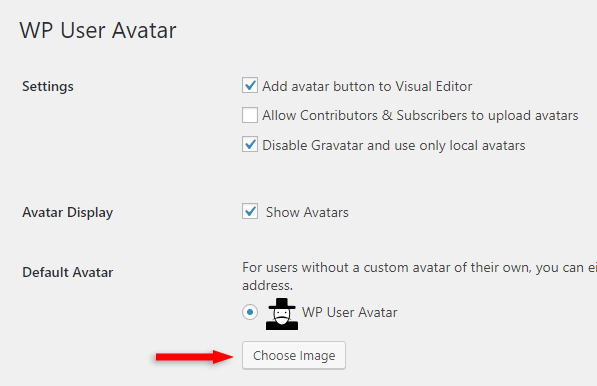Click the word 'address.' in the description
597x386 pixels.
[267, 286]
